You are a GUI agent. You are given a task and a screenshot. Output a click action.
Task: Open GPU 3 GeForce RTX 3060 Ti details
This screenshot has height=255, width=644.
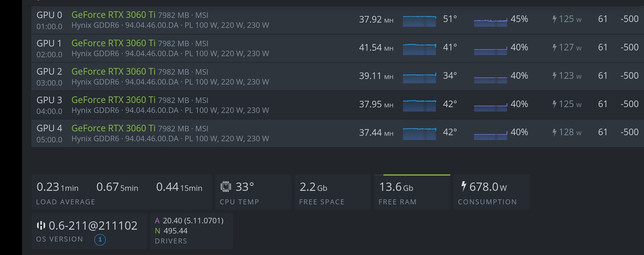pos(114,100)
